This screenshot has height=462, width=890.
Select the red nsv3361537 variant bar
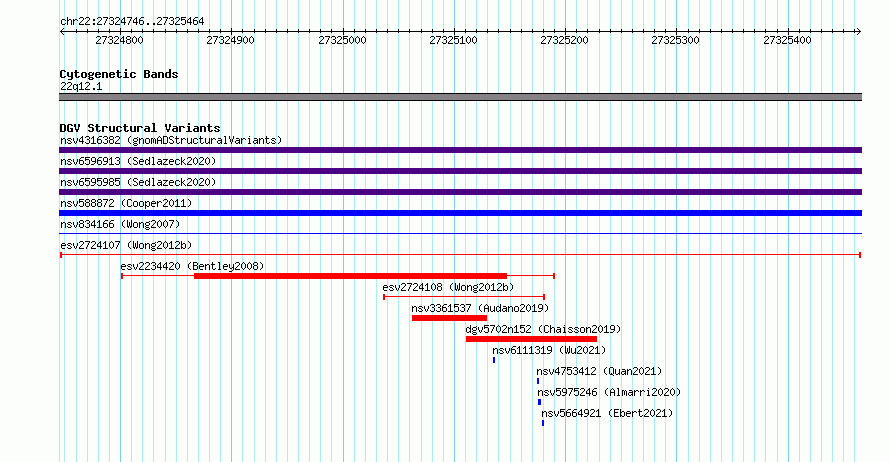[450, 318]
